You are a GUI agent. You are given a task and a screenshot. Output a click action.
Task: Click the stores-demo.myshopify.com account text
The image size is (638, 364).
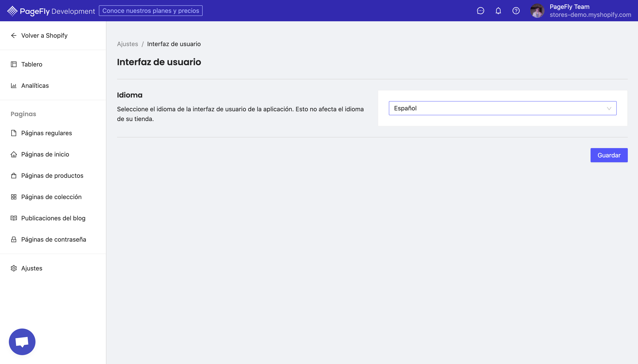point(590,15)
